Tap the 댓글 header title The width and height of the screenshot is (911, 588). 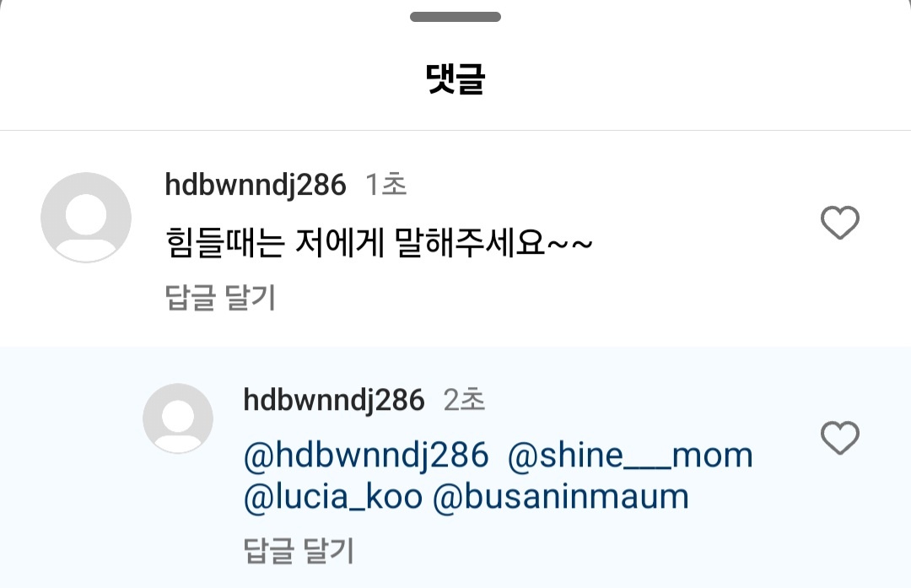[x=455, y=78]
